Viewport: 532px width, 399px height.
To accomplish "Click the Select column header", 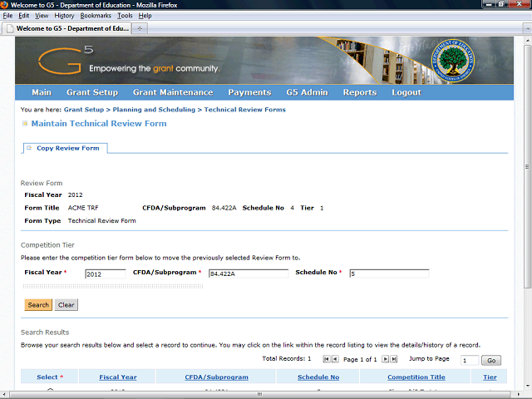I will [50, 377].
